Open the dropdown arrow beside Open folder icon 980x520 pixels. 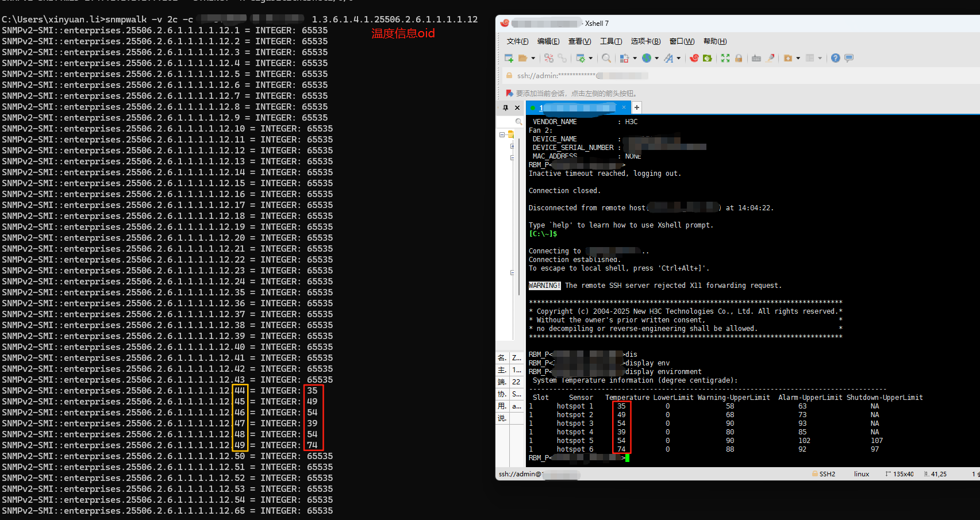[533, 58]
